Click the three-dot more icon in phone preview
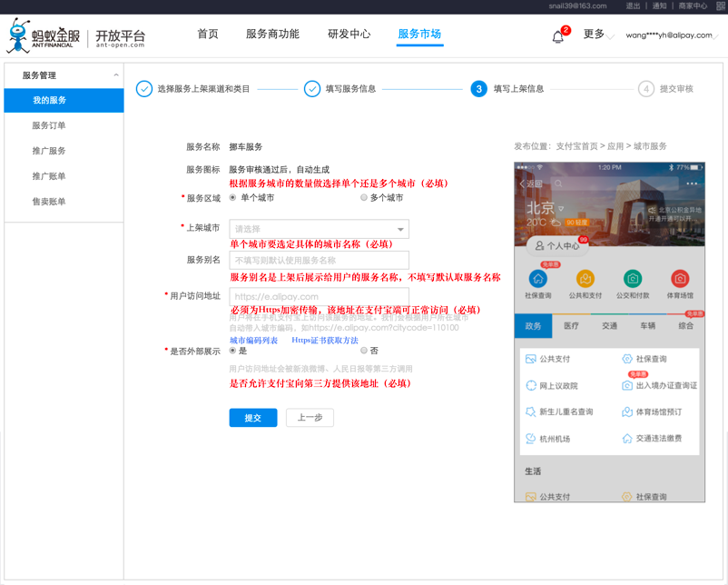The height and width of the screenshot is (585, 728). [692, 183]
